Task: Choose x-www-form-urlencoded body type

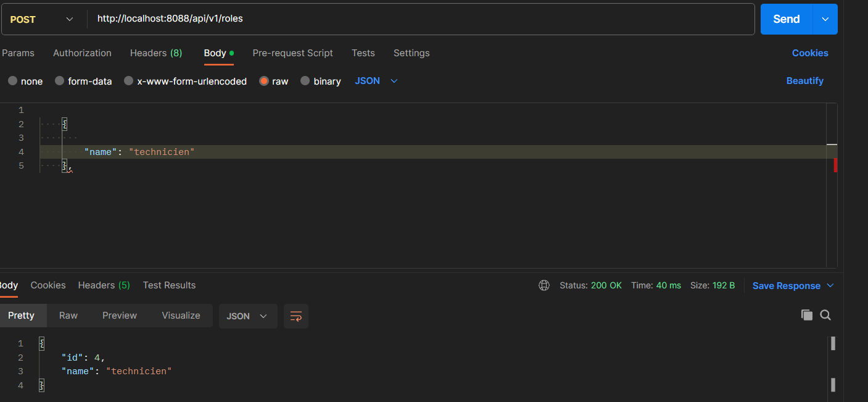Action: pos(185,81)
